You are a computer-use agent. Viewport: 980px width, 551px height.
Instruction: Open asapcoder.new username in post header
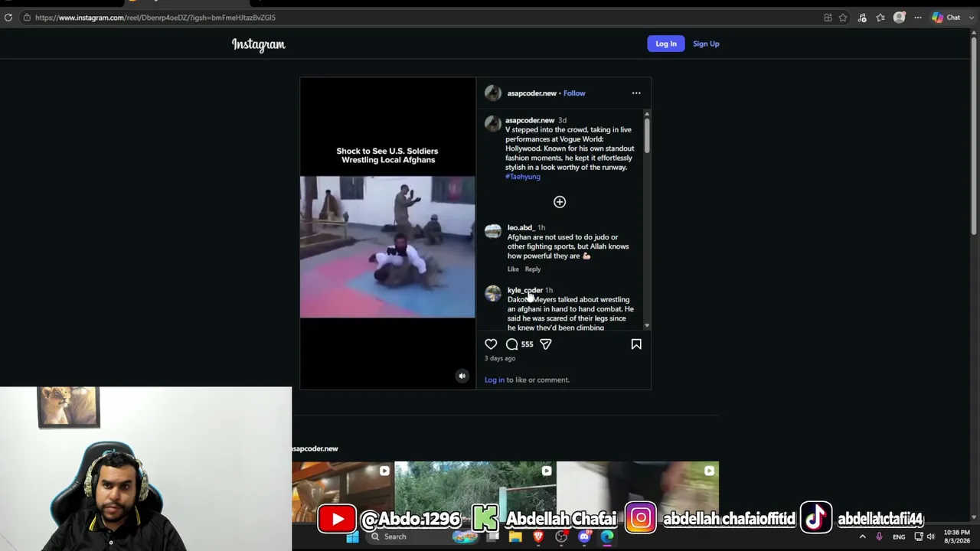(531, 93)
